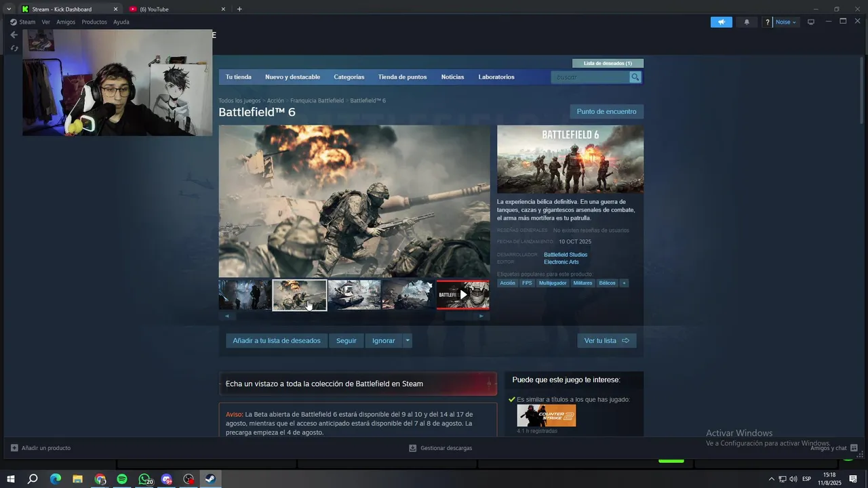868x488 pixels.
Task: Open the Ver menu
Action: [46, 22]
